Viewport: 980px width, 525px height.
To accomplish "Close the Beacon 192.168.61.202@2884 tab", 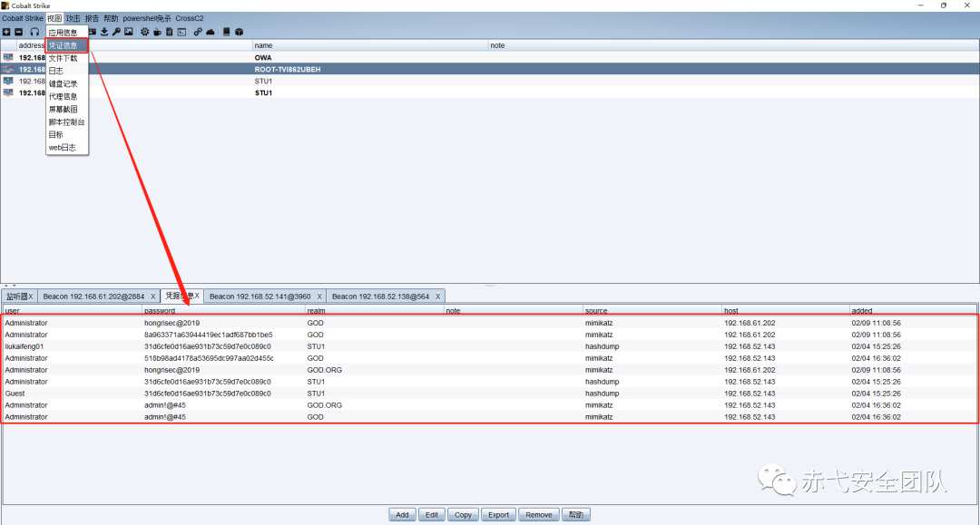I will pos(152,297).
